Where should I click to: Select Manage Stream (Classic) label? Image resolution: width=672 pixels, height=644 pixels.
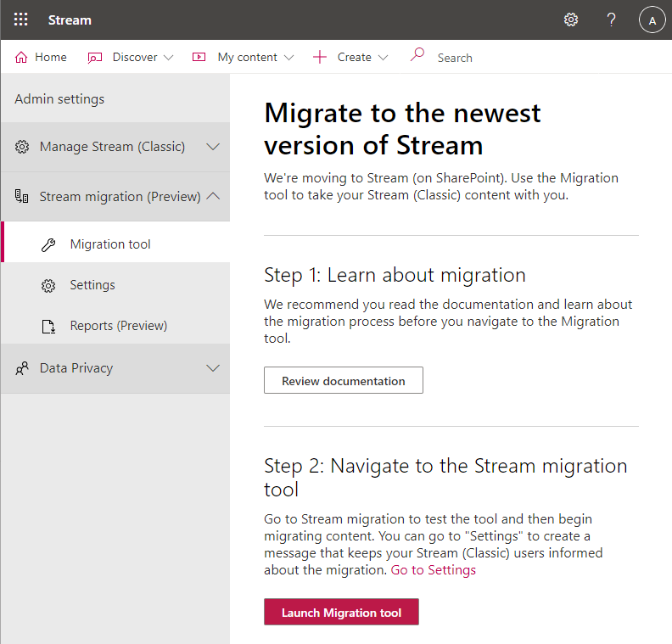pyautogui.click(x=112, y=147)
